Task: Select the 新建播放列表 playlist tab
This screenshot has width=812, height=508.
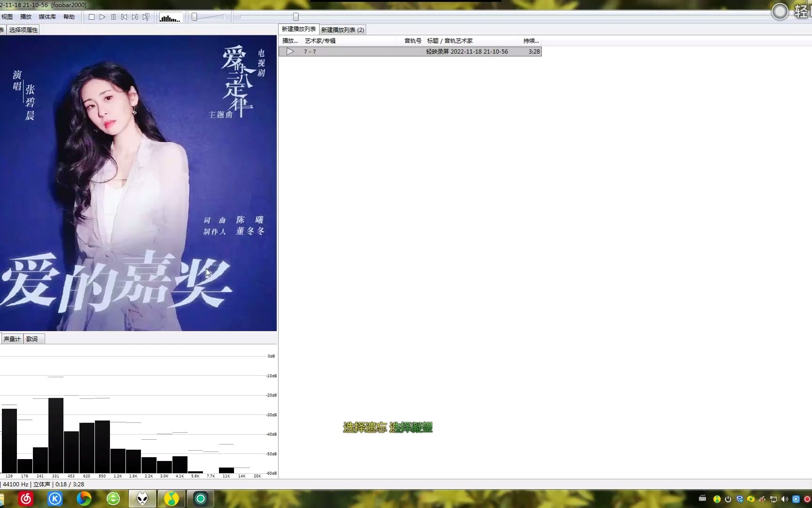Action: coord(299,29)
